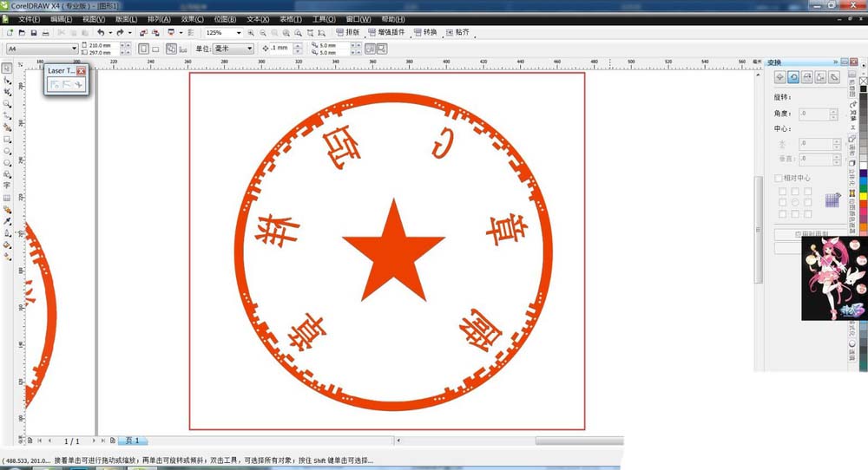868x470 pixels.
Task: Click the Export icon in toolbar
Action: click(155, 33)
